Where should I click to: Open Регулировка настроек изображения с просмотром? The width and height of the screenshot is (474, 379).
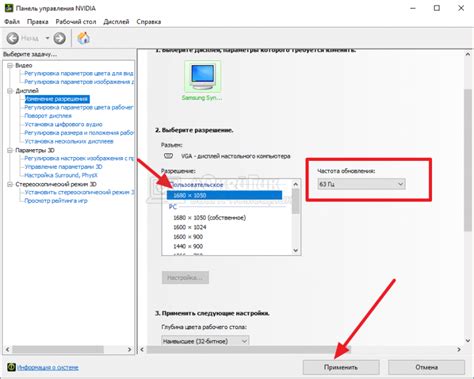pyautogui.click(x=79, y=158)
